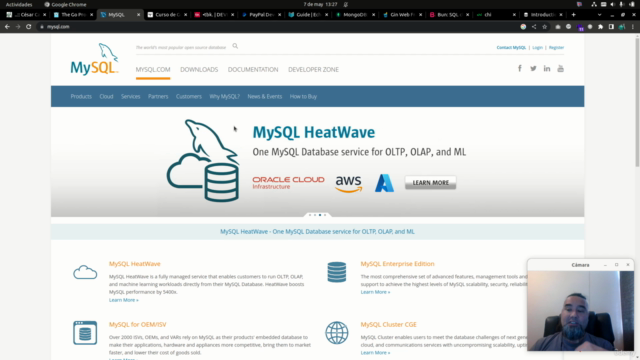This screenshot has height=360, width=640.
Task: Open Chrome three-dot menu
Action: pyautogui.click(x=633, y=27)
